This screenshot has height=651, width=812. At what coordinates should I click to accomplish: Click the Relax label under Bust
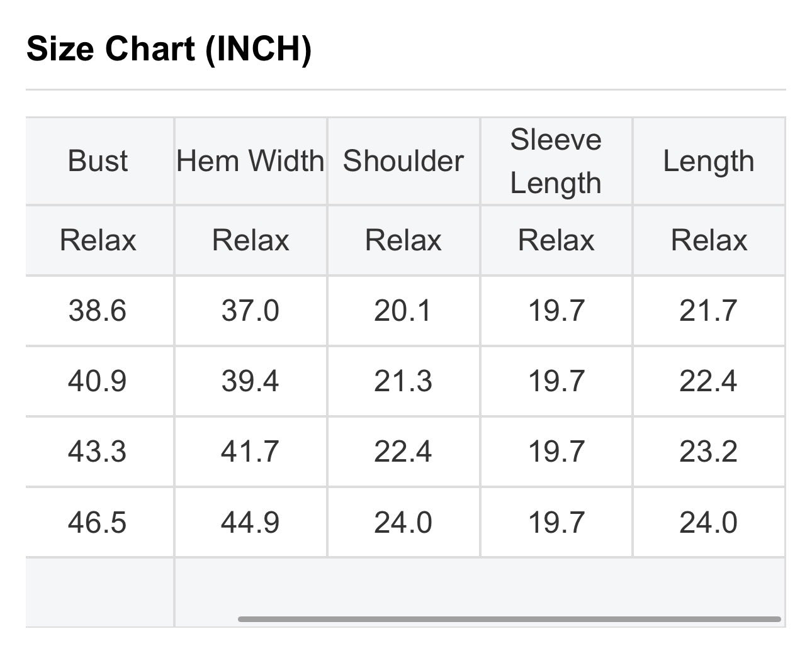(x=98, y=240)
